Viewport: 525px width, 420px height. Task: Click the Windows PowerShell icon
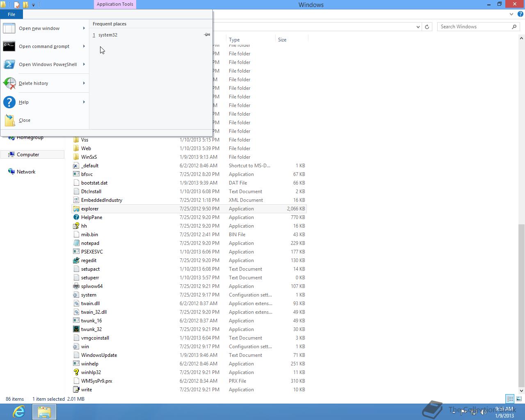point(9,64)
